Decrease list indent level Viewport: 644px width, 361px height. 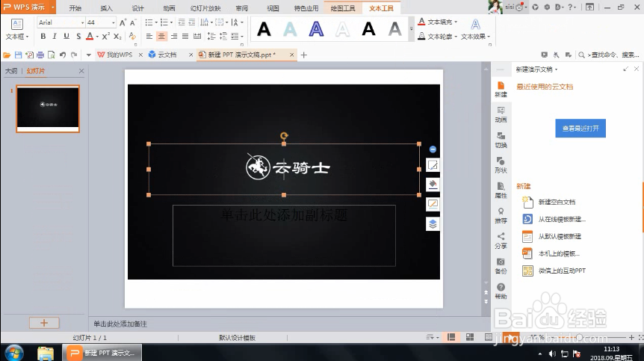[181, 22]
